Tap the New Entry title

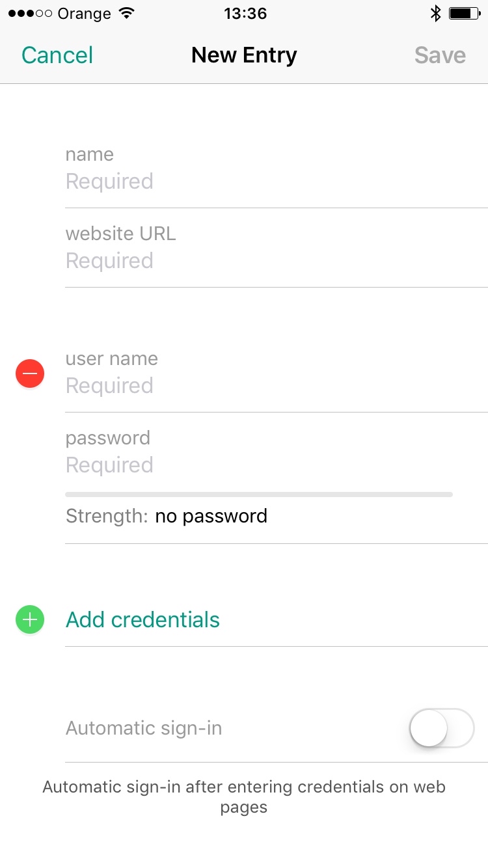244,55
